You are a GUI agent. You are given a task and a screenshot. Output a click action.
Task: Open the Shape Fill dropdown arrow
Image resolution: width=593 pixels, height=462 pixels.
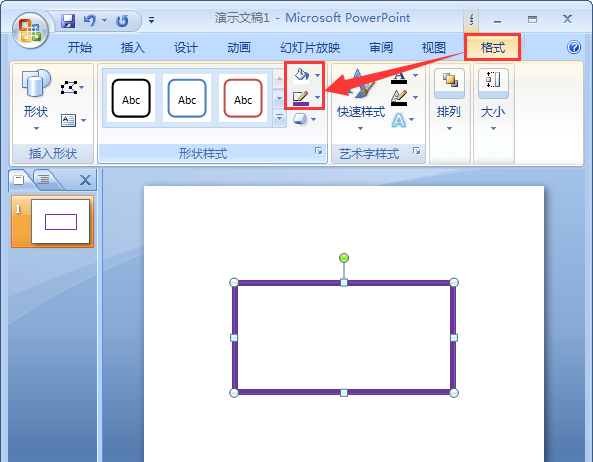318,75
